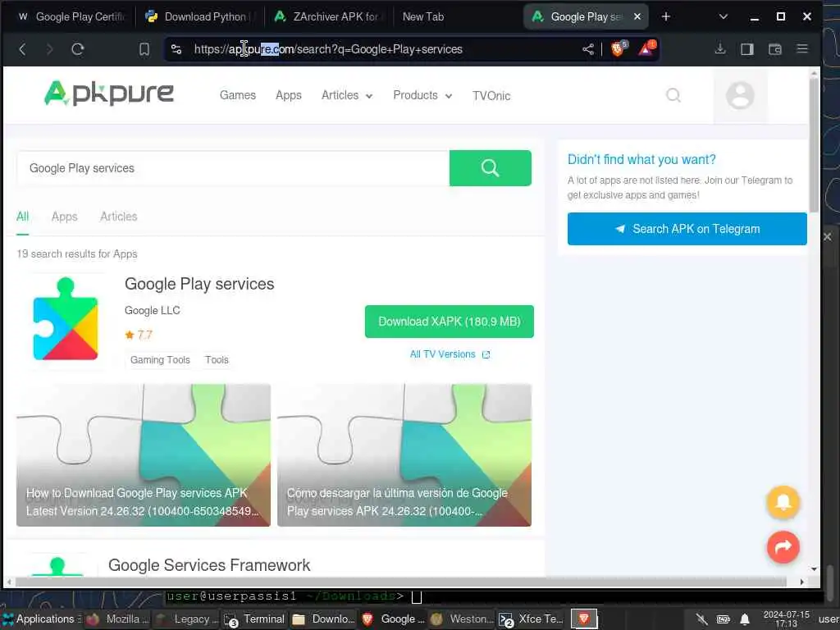Click the orange notification bell button
The width and height of the screenshot is (840, 630).
coord(783,503)
